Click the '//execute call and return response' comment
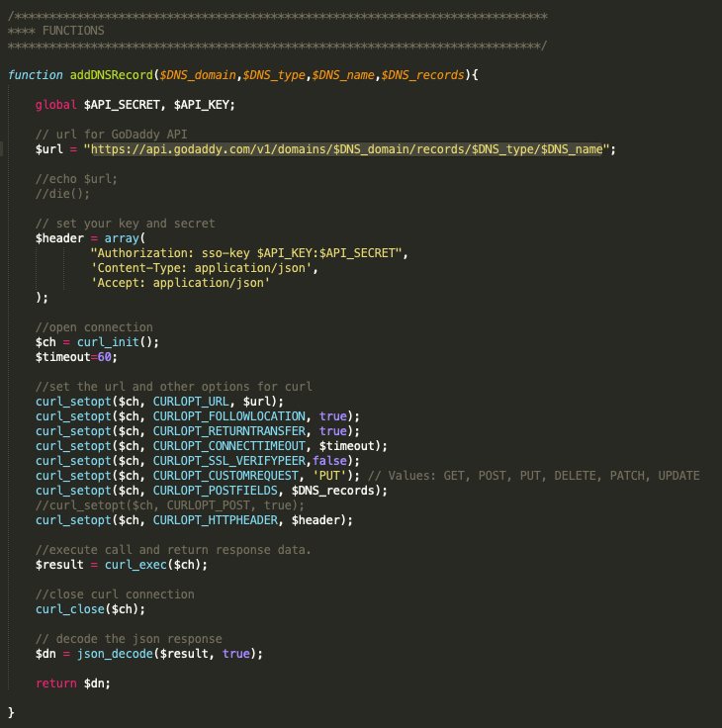This screenshot has width=722, height=728. [173, 550]
